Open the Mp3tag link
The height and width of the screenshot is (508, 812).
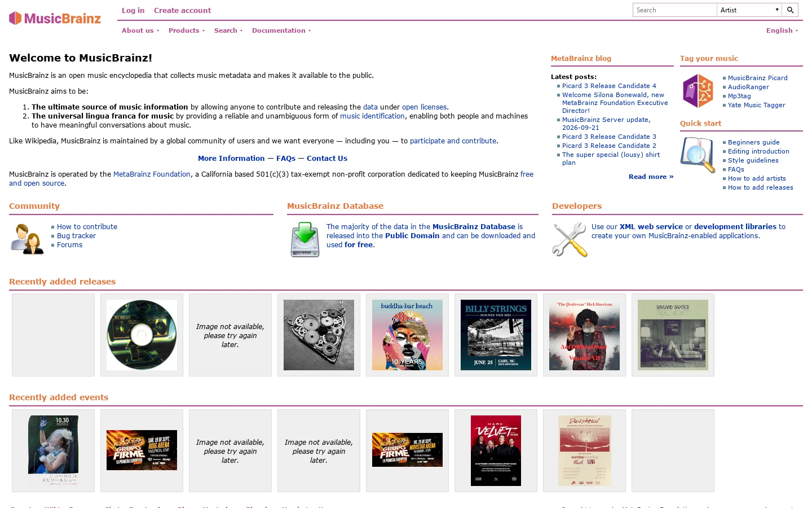tap(739, 96)
